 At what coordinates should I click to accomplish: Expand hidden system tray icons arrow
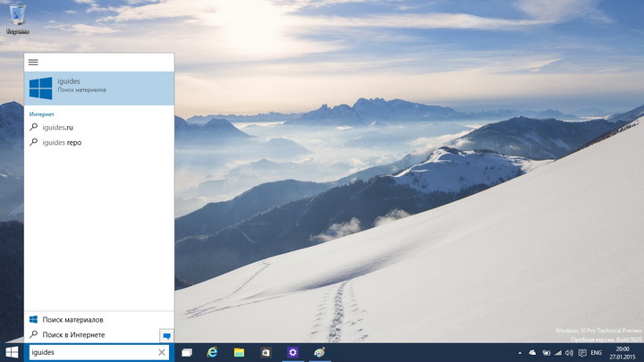[x=521, y=353]
